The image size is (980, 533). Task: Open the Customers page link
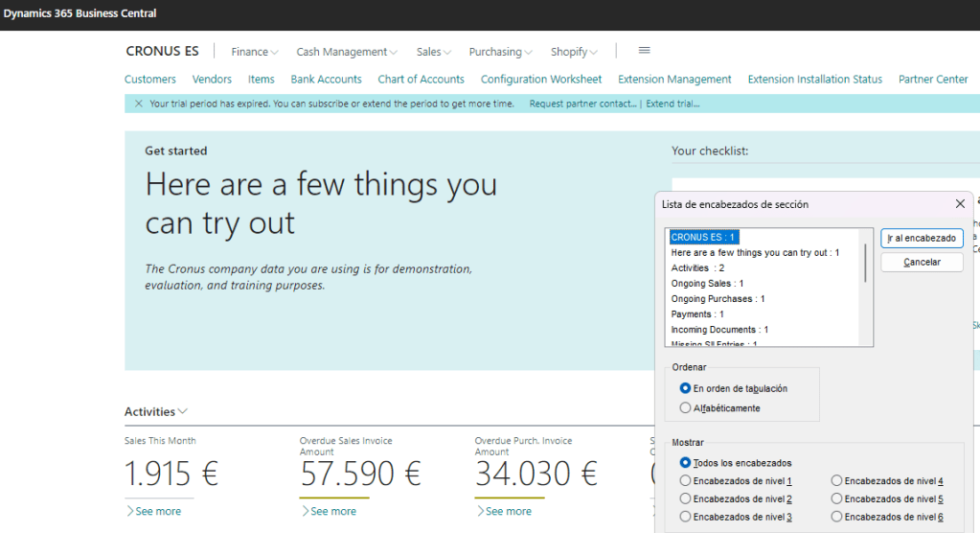[150, 80]
